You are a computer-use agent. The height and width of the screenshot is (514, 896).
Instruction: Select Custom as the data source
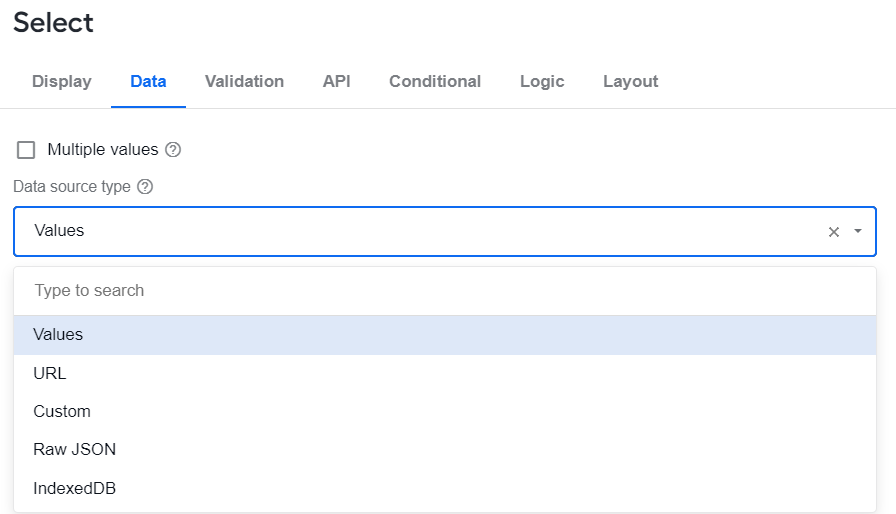pos(445,411)
